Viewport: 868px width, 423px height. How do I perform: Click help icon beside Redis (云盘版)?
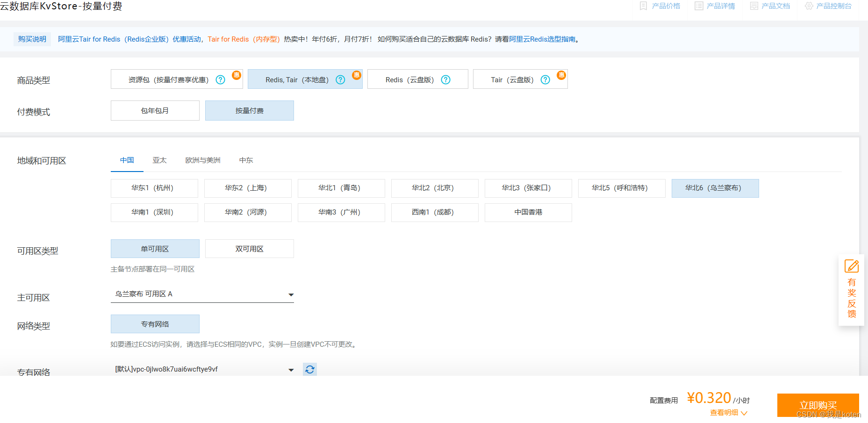446,80
